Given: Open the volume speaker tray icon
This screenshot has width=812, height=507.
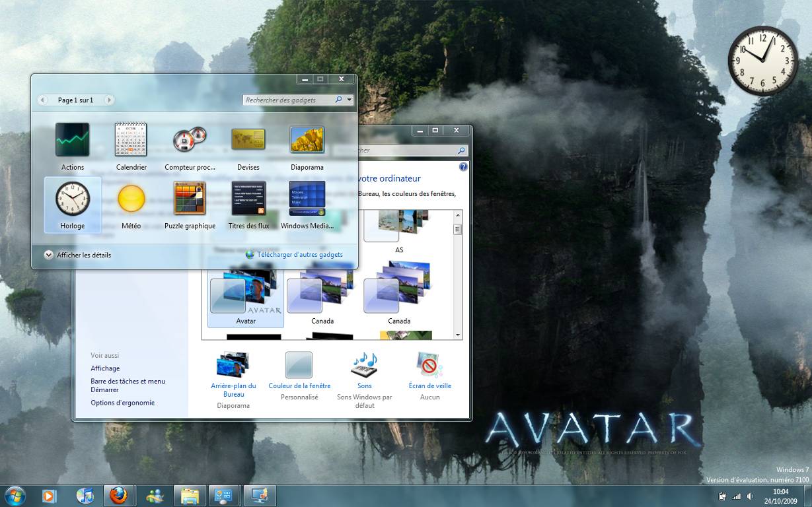Looking at the screenshot, I should pos(751,496).
